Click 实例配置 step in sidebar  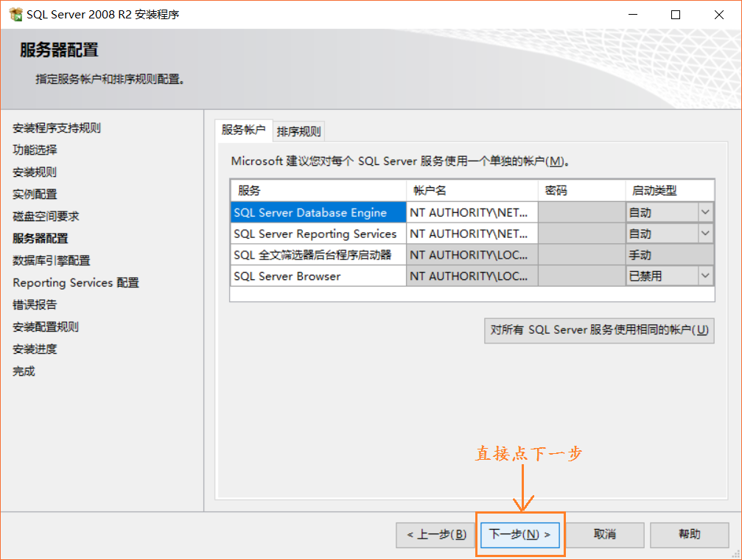tap(35, 194)
